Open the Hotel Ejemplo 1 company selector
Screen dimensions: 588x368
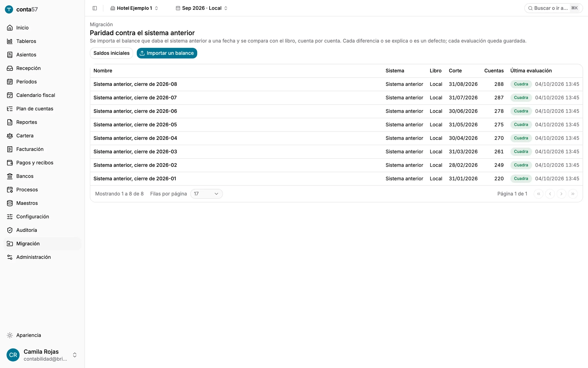pyautogui.click(x=134, y=8)
